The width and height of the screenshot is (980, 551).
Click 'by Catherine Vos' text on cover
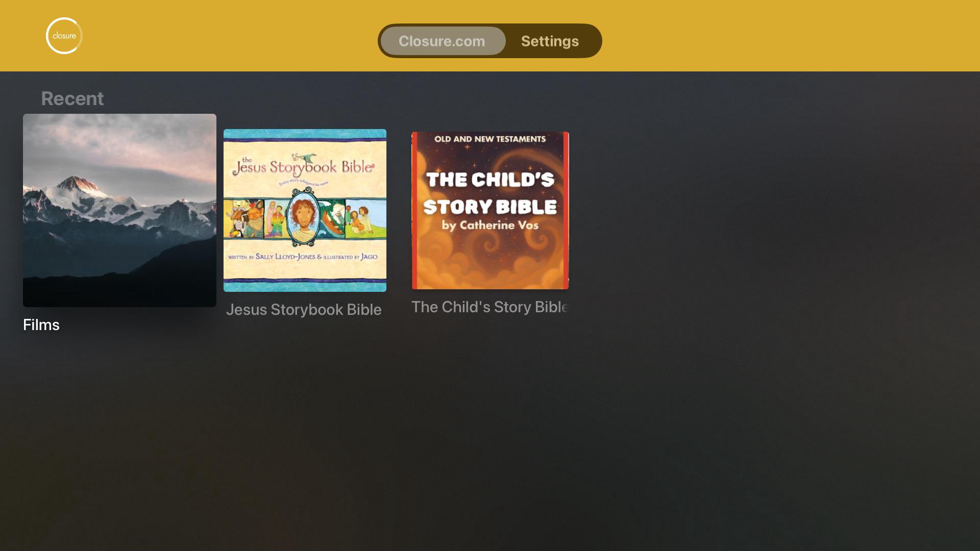490,226
